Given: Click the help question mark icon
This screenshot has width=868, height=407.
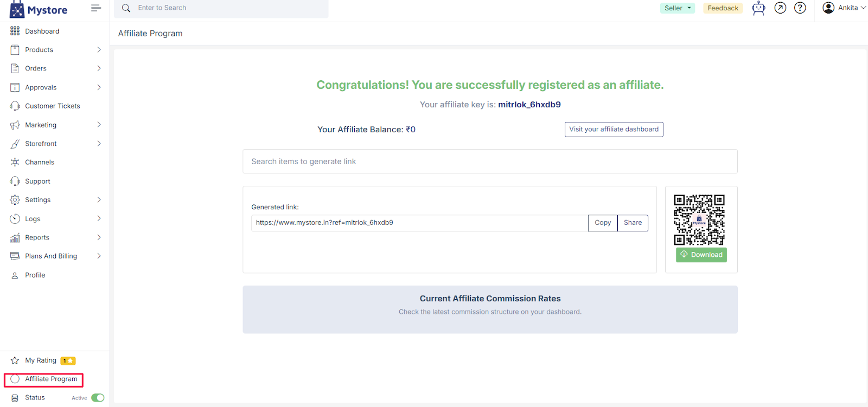Looking at the screenshot, I should [x=800, y=8].
